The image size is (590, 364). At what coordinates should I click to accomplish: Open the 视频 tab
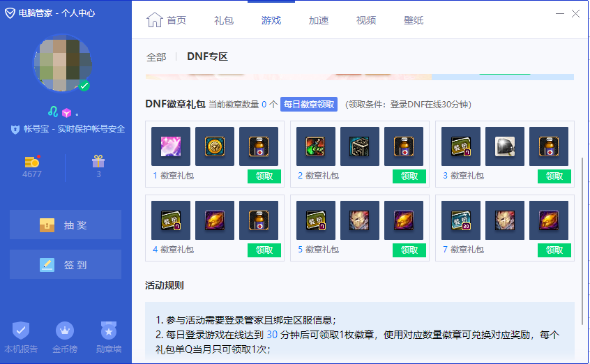click(x=366, y=20)
